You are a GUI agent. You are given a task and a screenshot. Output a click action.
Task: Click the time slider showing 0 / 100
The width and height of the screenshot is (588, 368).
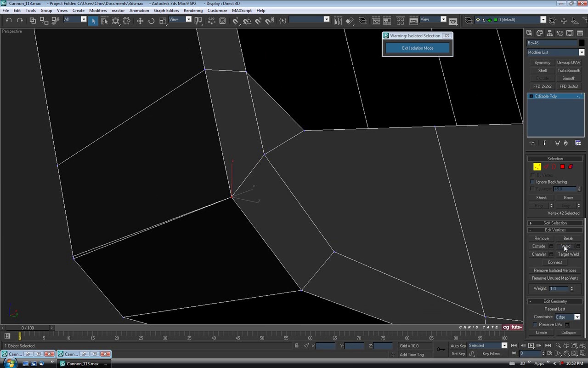tap(28, 328)
